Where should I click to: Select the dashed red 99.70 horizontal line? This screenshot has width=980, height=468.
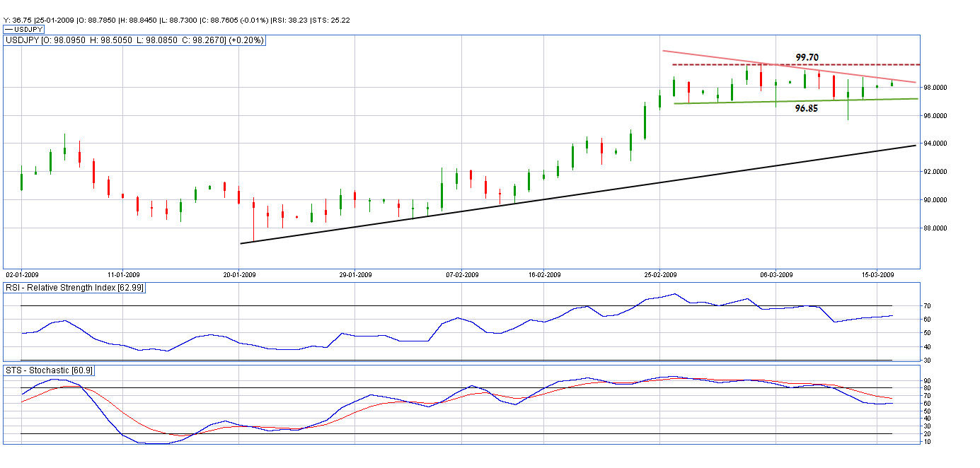point(796,64)
